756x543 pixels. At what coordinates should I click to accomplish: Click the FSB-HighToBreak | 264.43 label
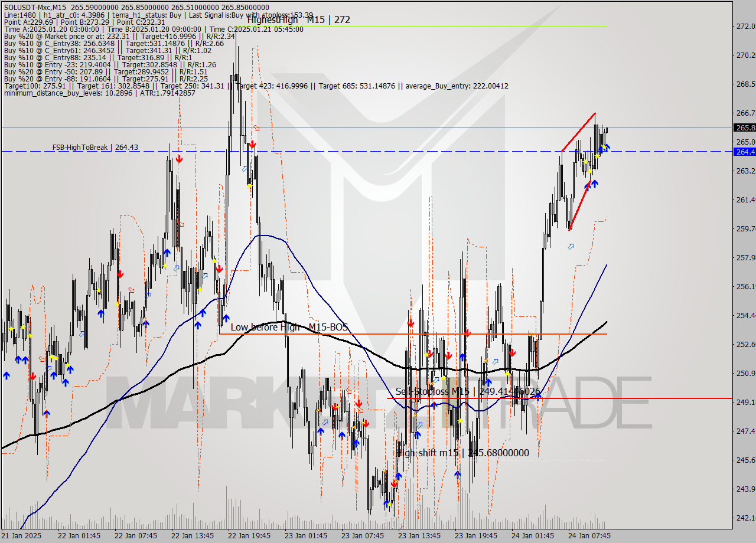pyautogui.click(x=95, y=147)
